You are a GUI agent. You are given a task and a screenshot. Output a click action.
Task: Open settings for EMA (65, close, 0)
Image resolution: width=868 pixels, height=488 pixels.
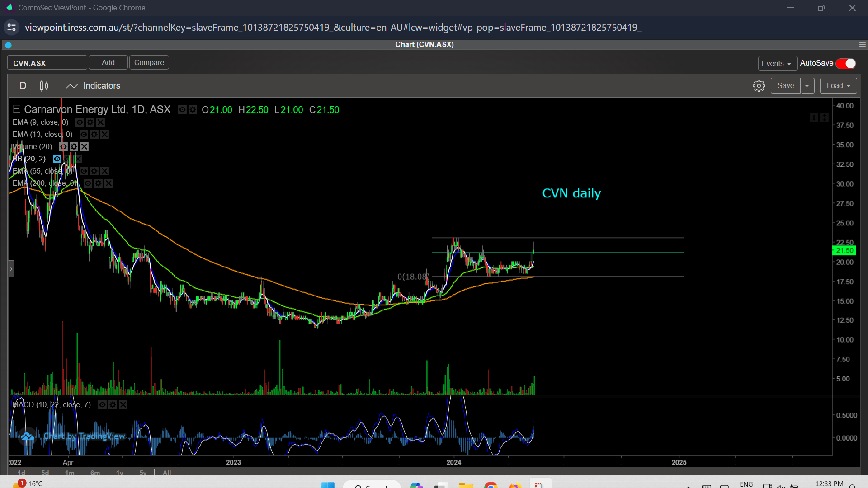pos(94,171)
